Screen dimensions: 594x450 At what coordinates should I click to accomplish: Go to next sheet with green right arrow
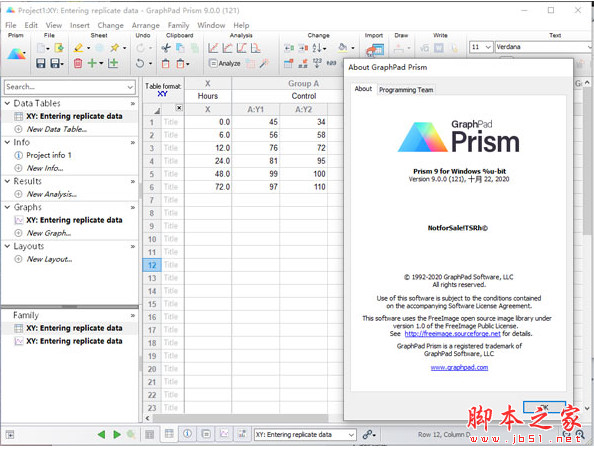tap(117, 434)
